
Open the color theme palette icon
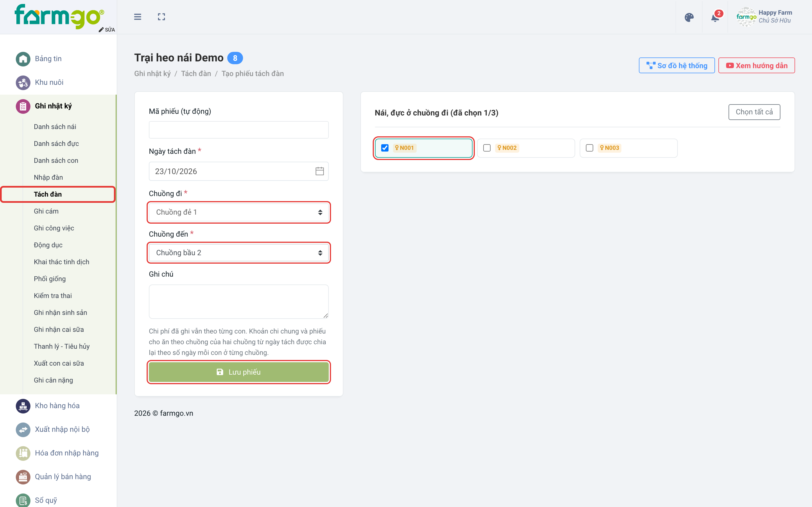(x=689, y=17)
